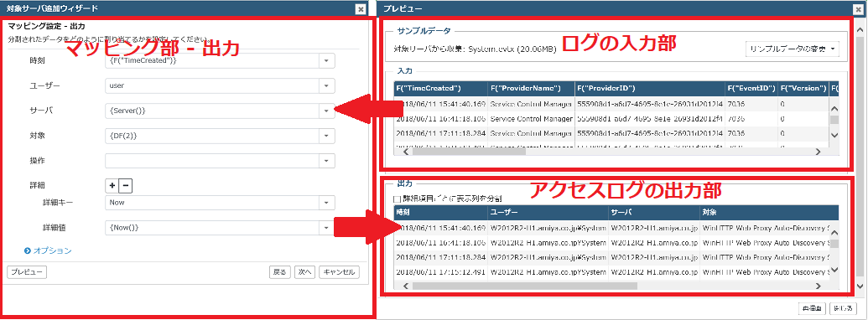Click the ユーザー header in the output table
This screenshot has width=868, height=320.
[548, 212]
